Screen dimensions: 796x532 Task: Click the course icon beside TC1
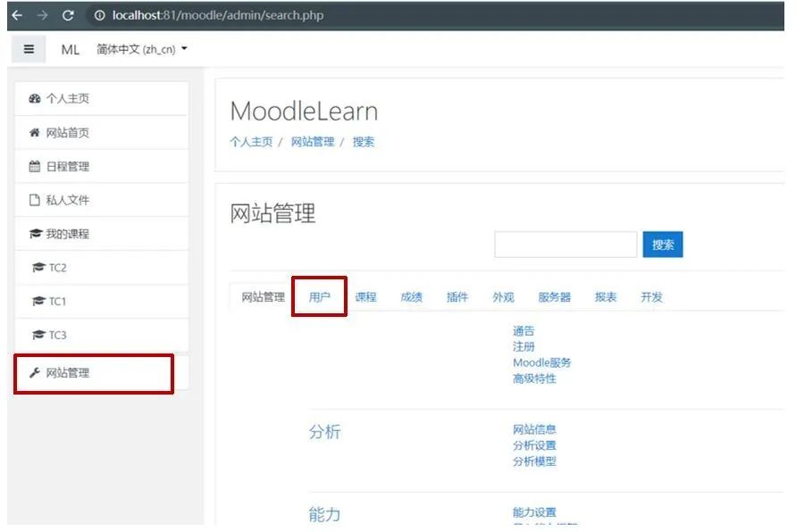[x=38, y=301]
